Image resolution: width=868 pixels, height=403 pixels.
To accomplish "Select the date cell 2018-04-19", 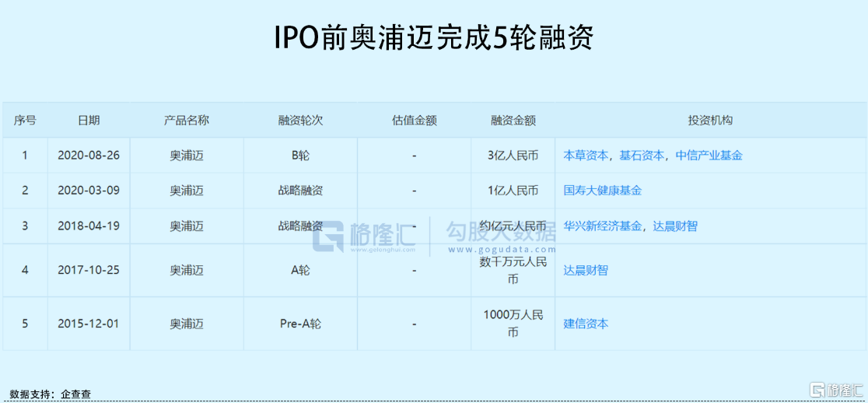I will click(89, 226).
